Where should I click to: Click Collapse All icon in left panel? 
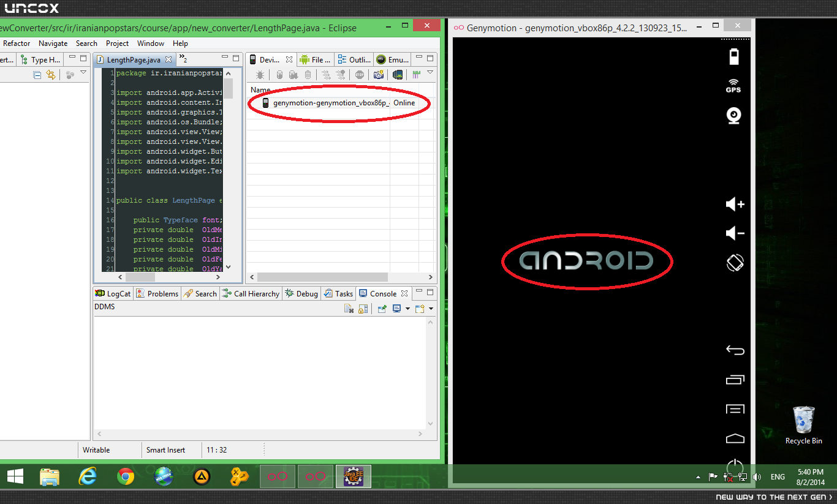[37, 75]
